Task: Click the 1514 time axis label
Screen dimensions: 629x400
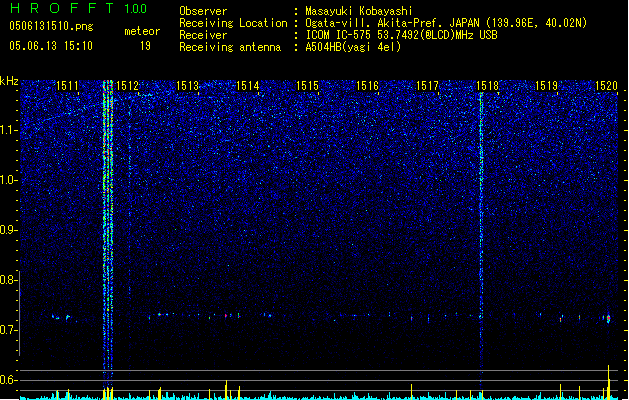Action: tap(248, 86)
